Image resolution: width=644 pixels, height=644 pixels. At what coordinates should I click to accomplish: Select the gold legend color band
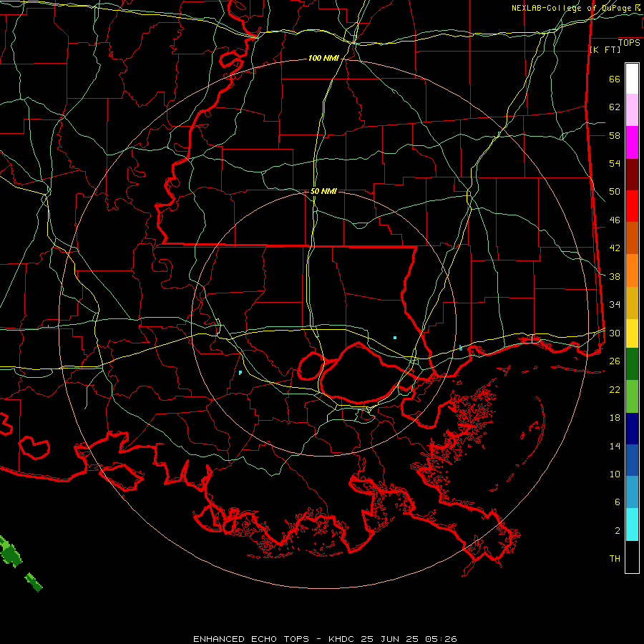pos(632,303)
